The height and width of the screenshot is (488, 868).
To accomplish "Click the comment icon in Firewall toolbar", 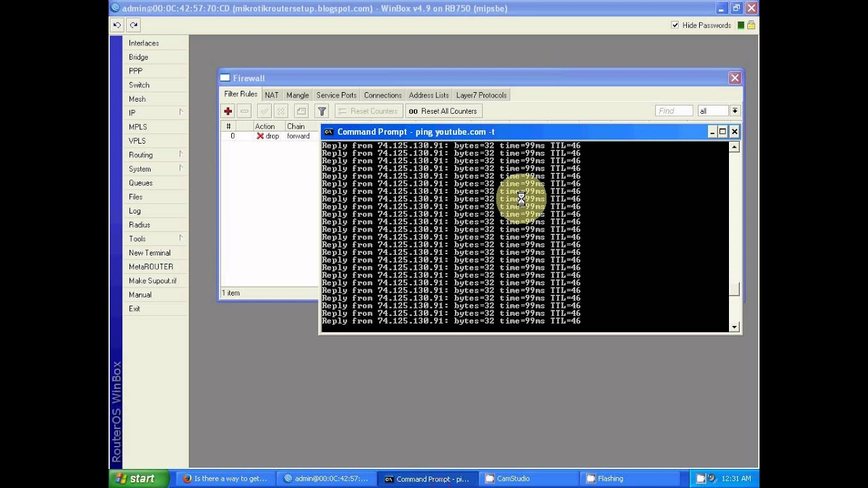I will [302, 111].
